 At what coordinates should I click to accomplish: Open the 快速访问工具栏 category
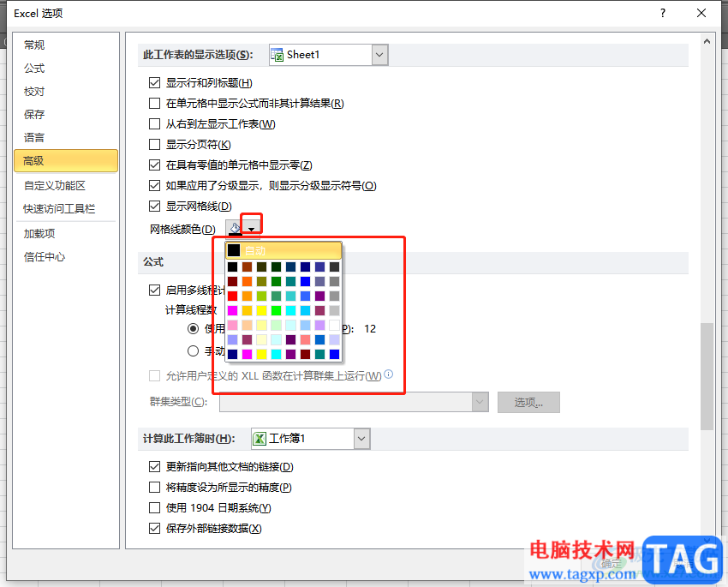point(66,209)
